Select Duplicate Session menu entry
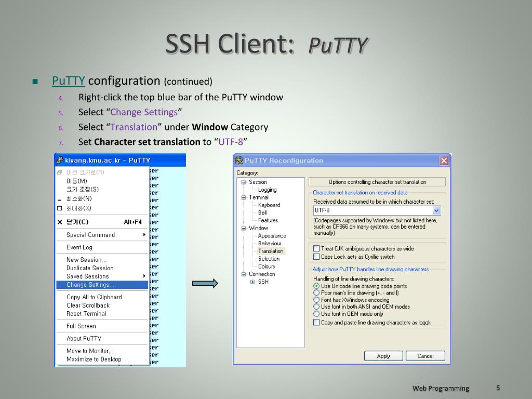The image size is (532, 399). pyautogui.click(x=102, y=268)
